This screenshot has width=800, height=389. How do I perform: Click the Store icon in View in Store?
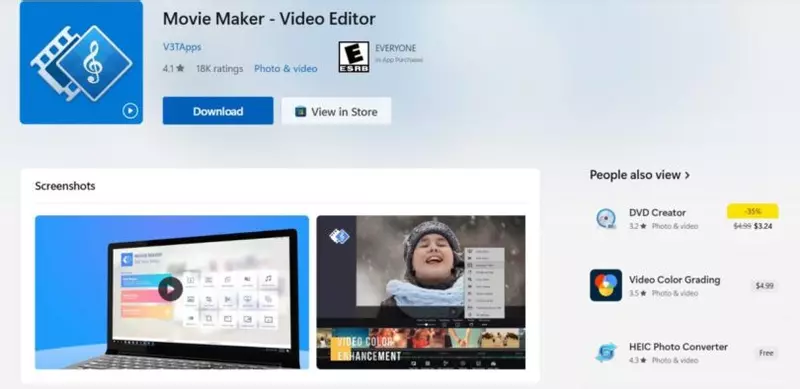301,111
